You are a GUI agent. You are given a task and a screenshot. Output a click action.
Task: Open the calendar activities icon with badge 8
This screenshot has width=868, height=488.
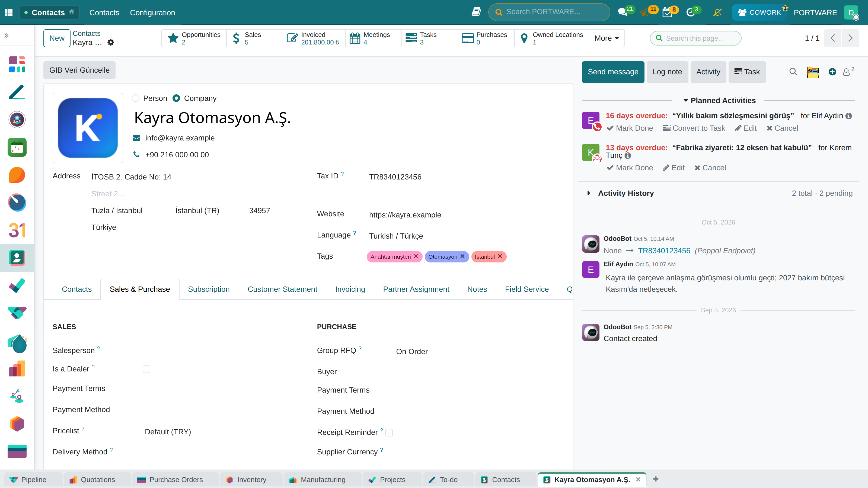tap(667, 13)
